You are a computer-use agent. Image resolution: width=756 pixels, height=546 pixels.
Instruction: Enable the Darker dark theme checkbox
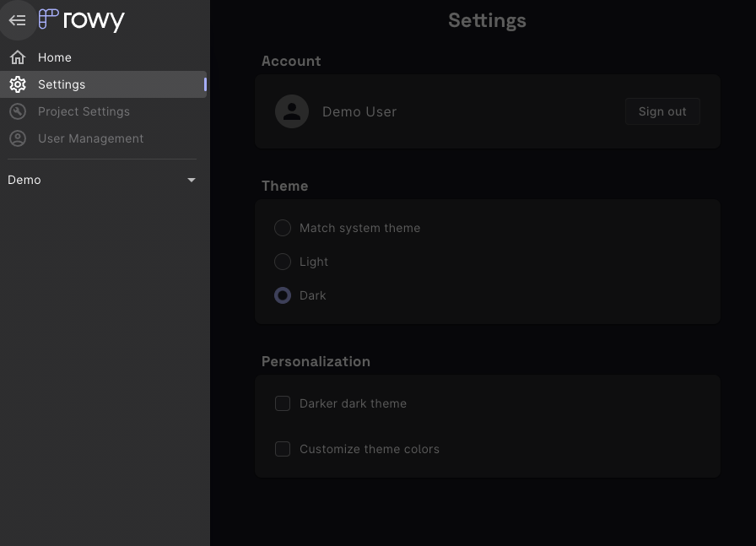point(283,403)
